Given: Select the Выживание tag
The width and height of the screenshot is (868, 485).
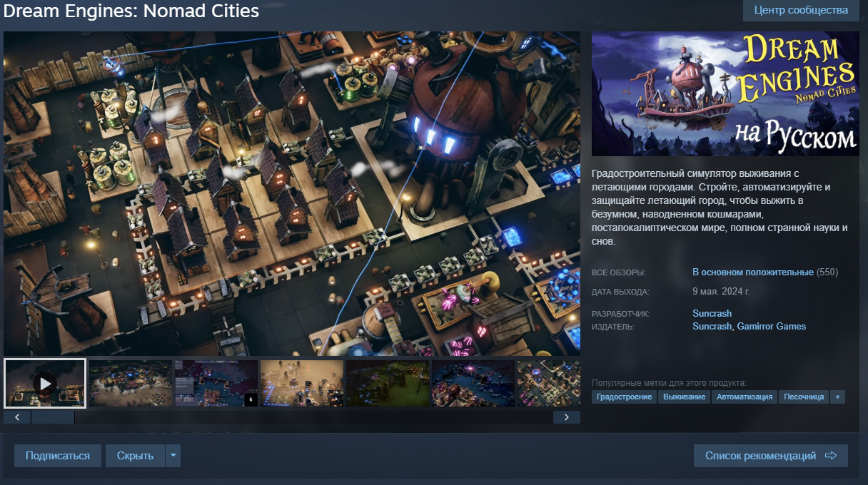Looking at the screenshot, I should coord(684,397).
